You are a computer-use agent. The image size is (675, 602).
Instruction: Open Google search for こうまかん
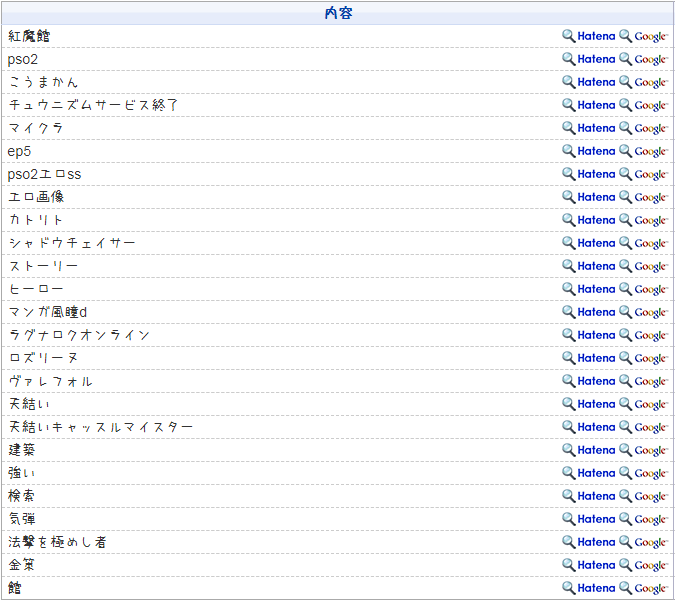643,82
